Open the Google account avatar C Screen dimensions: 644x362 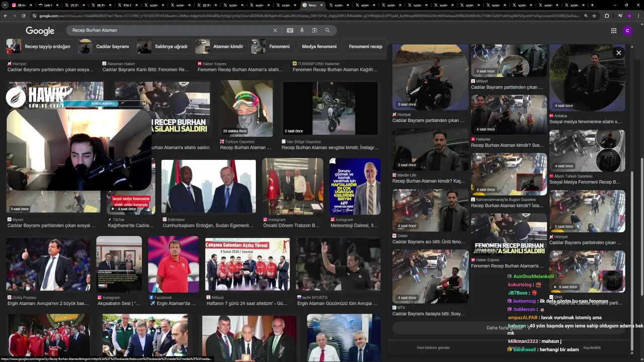point(627,31)
